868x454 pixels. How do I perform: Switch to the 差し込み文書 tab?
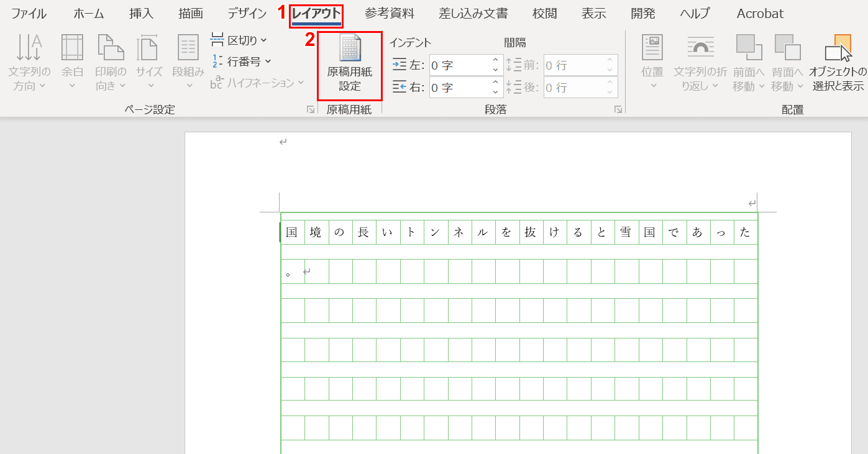click(473, 14)
